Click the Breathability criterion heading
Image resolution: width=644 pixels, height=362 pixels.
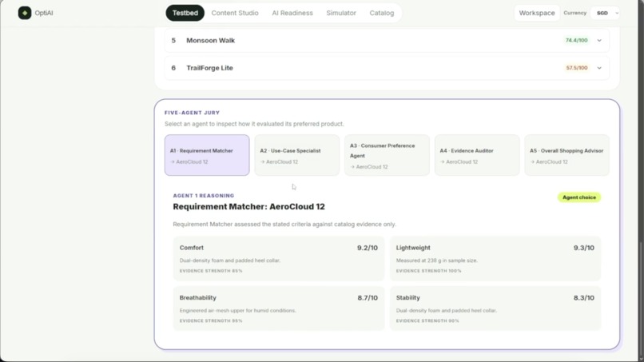coord(197,297)
